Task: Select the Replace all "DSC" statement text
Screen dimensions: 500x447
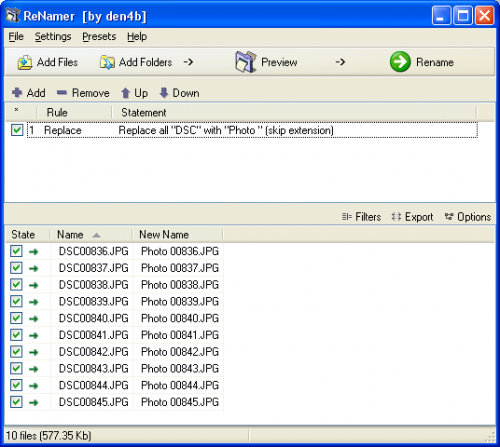Action: point(226,130)
